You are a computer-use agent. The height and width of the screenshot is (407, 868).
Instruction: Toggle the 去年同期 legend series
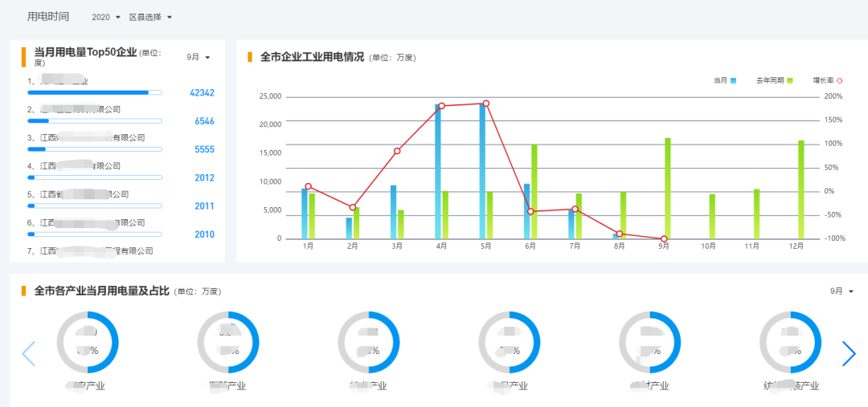pyautogui.click(x=775, y=80)
